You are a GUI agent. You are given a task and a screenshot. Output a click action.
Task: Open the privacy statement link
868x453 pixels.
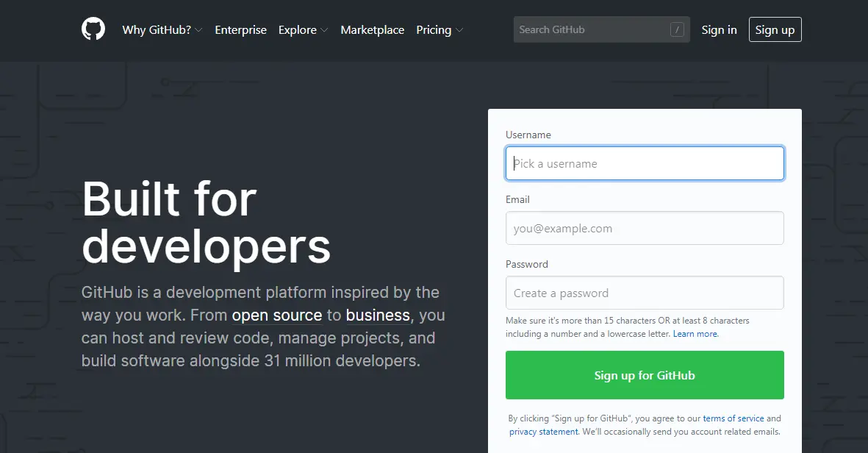click(x=544, y=432)
